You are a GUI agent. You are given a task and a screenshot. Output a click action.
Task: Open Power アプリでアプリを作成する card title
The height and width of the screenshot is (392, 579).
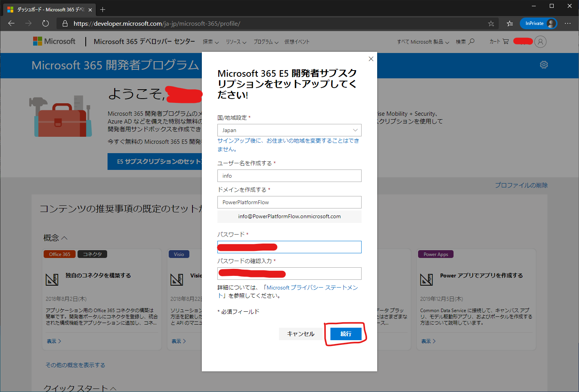482,275
